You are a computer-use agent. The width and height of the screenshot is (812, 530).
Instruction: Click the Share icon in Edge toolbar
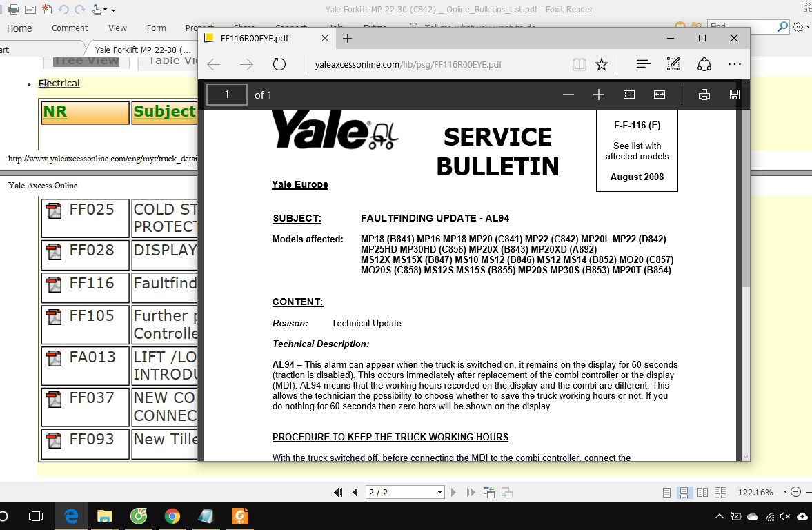coord(704,63)
